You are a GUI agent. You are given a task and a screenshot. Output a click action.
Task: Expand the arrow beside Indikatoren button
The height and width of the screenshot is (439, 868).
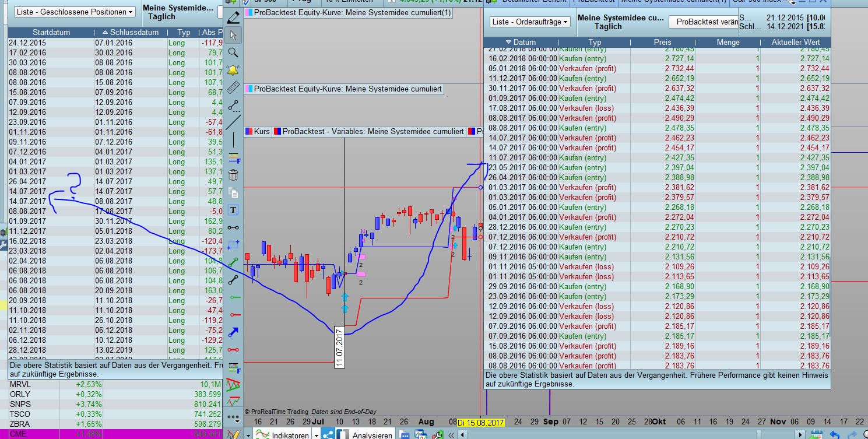pyautogui.click(x=316, y=435)
